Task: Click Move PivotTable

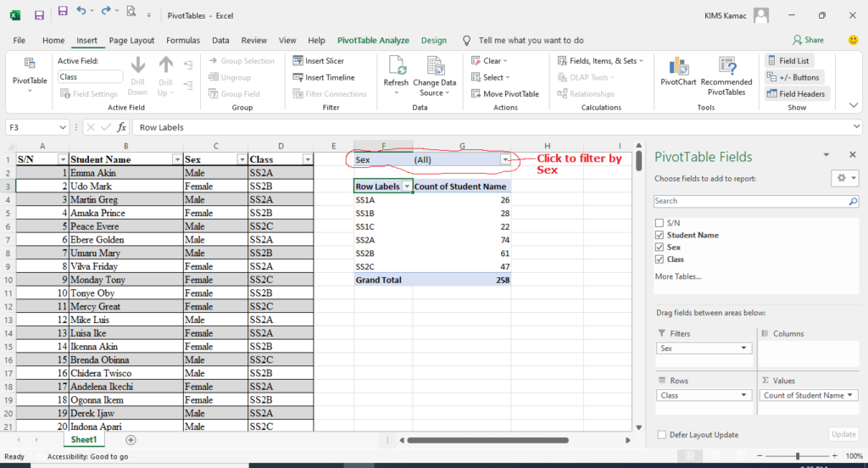Action: [x=505, y=94]
